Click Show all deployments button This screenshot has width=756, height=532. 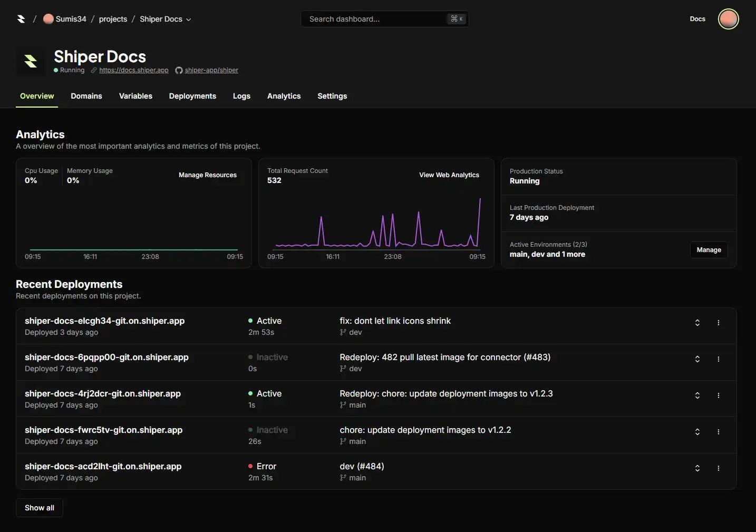pos(40,508)
